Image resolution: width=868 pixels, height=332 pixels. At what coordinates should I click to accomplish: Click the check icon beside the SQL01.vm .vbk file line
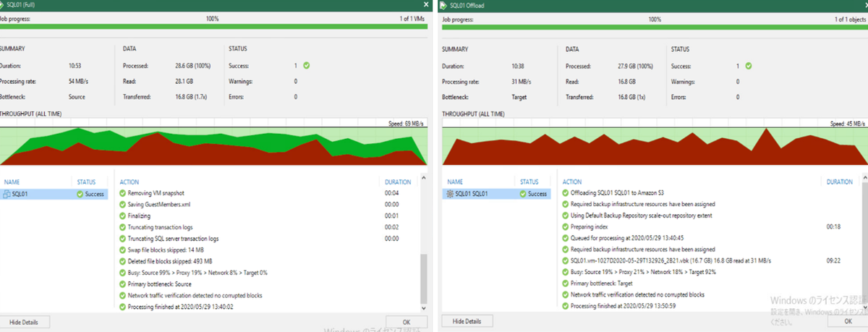tap(565, 261)
